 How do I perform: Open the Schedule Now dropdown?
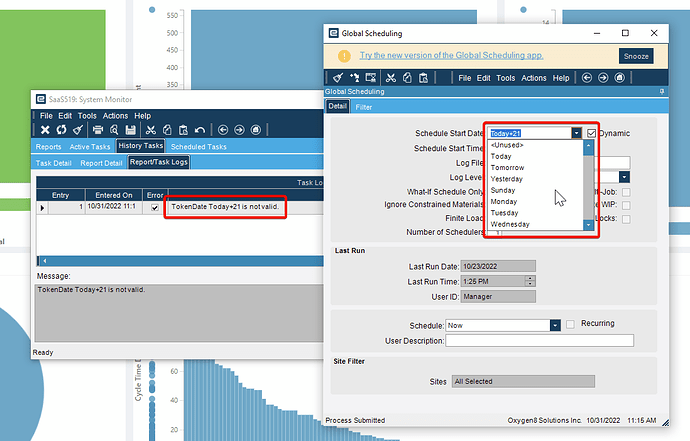click(555, 325)
